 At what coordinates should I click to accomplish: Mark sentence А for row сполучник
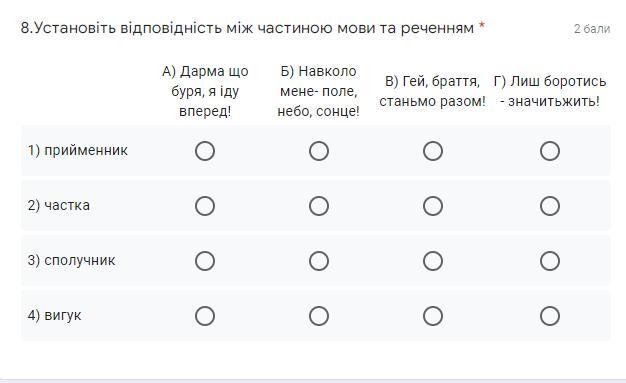[x=205, y=261]
